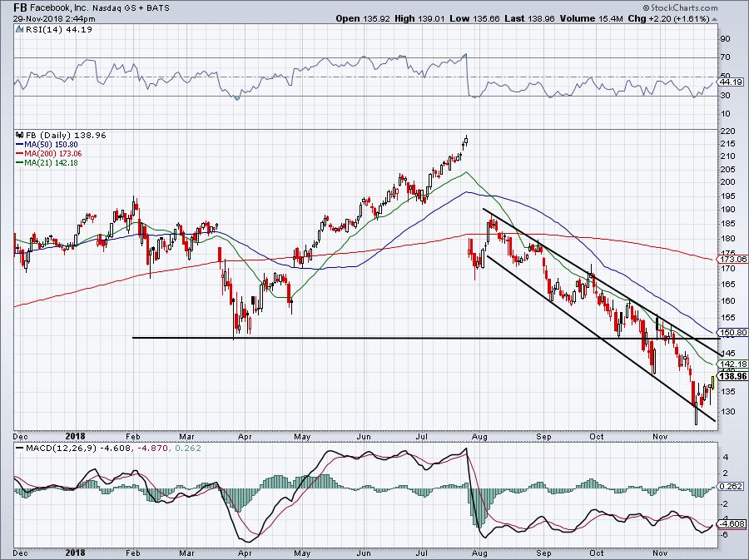Image resolution: width=749 pixels, height=560 pixels.
Task: Click the FB ticker symbol in the header
Action: (x=20, y=7)
